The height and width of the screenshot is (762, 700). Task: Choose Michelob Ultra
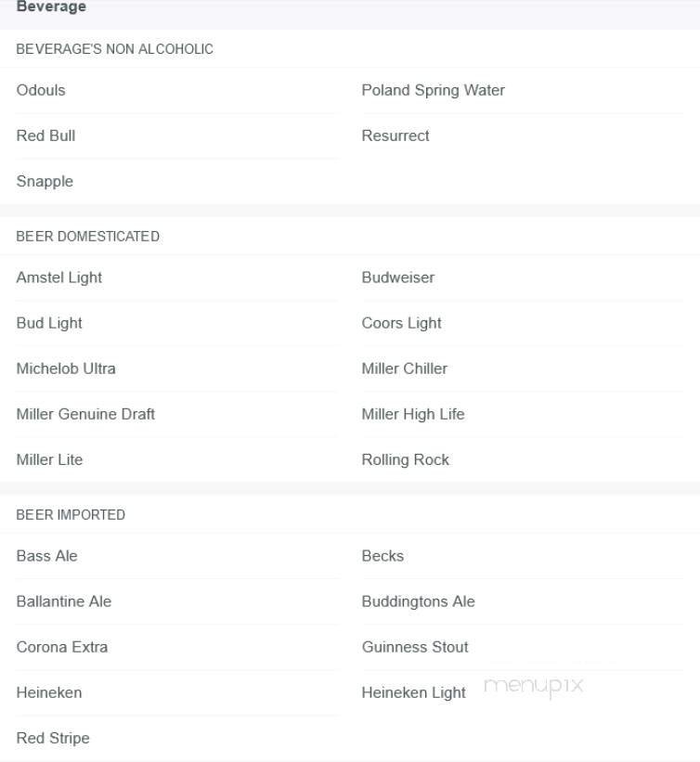[66, 368]
